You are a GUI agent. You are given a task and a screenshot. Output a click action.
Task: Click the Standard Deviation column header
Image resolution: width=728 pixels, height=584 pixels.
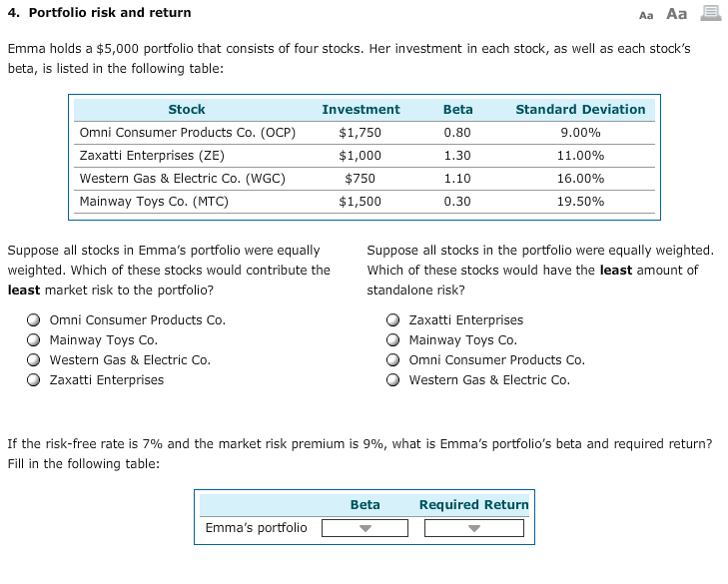[x=580, y=110]
